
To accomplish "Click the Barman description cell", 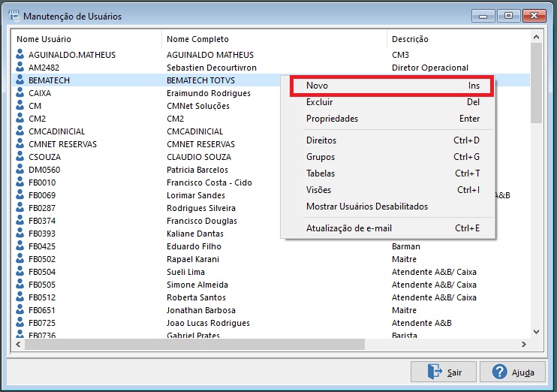I will click(x=405, y=246).
